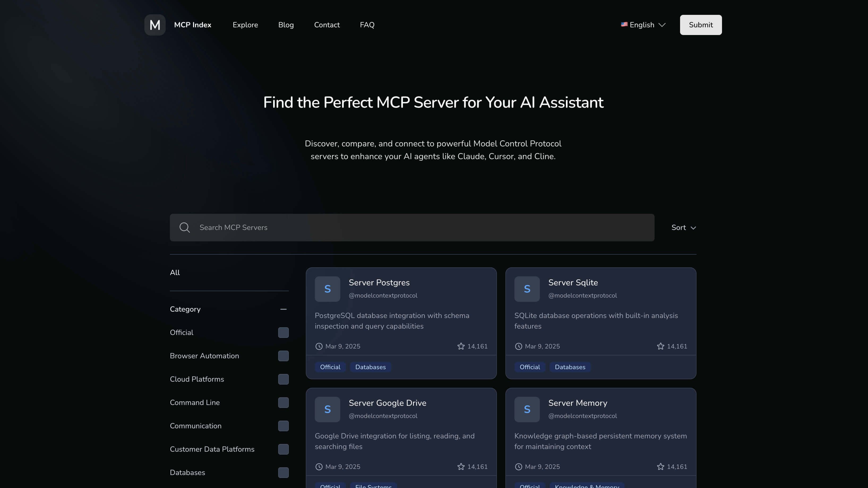Click the search magnifier icon
The width and height of the screenshot is (868, 488).
(x=184, y=227)
